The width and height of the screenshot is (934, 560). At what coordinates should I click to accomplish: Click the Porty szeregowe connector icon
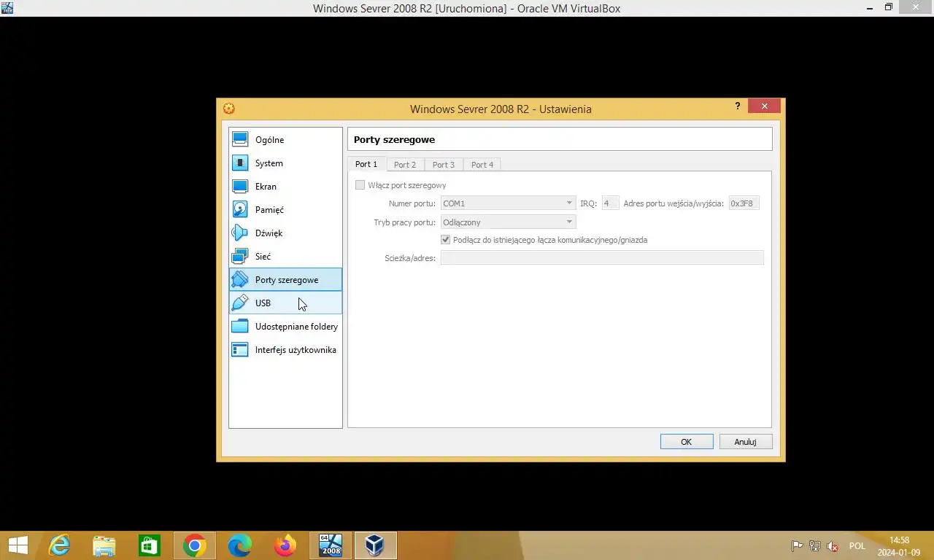pyautogui.click(x=240, y=279)
